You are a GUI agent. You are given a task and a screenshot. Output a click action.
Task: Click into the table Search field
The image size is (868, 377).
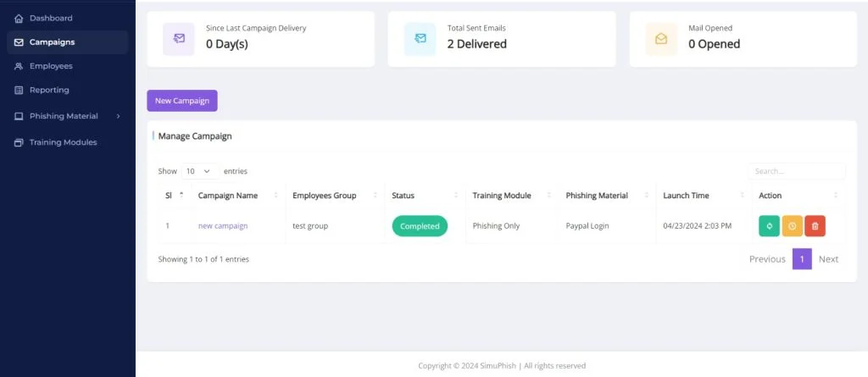pos(796,171)
